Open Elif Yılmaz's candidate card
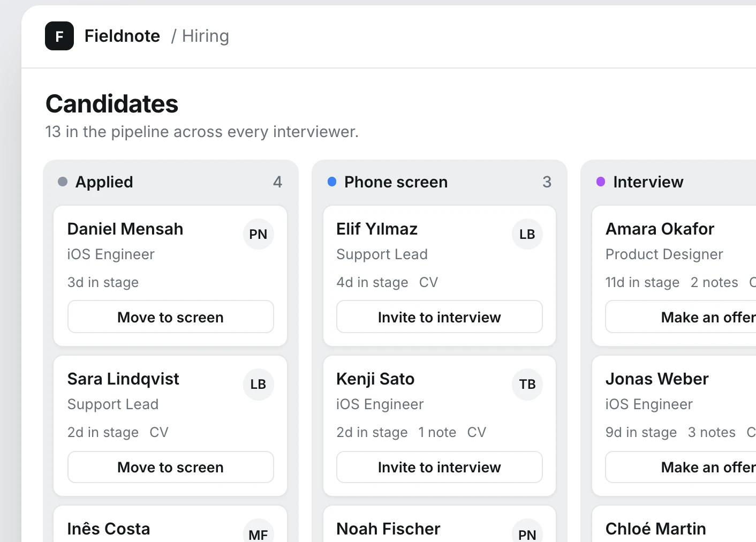Screen dimensions: 756x542 click(440, 276)
